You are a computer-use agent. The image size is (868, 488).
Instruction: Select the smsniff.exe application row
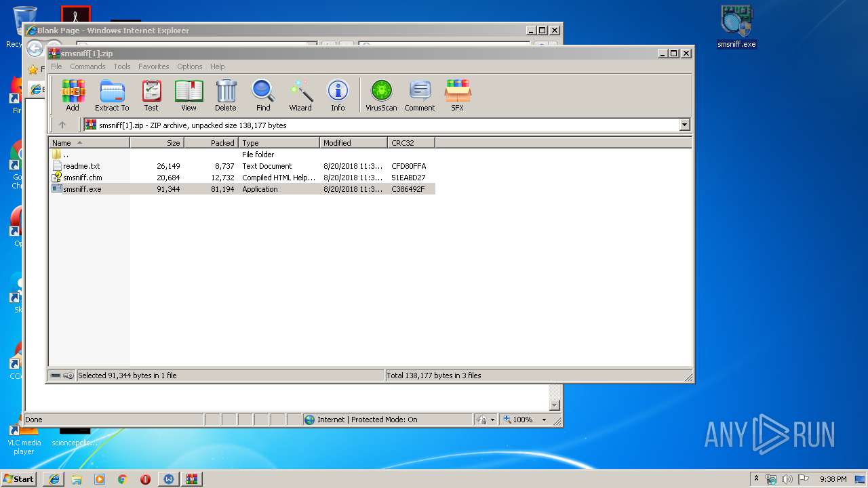pos(241,189)
